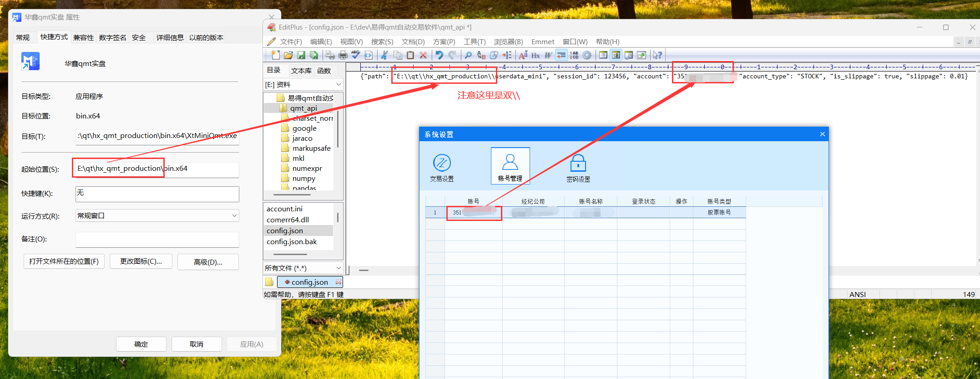
Task: Click the red X Delete icon
Action: tap(423, 55)
